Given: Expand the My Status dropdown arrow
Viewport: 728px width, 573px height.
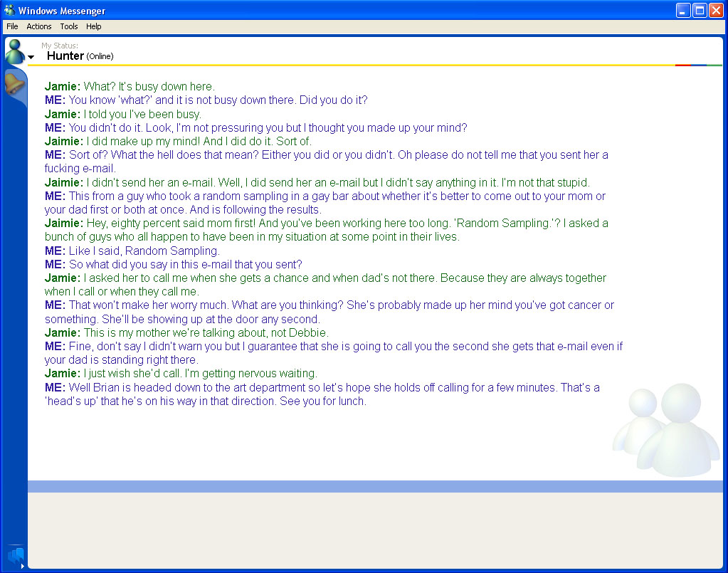Looking at the screenshot, I should coord(31,57).
